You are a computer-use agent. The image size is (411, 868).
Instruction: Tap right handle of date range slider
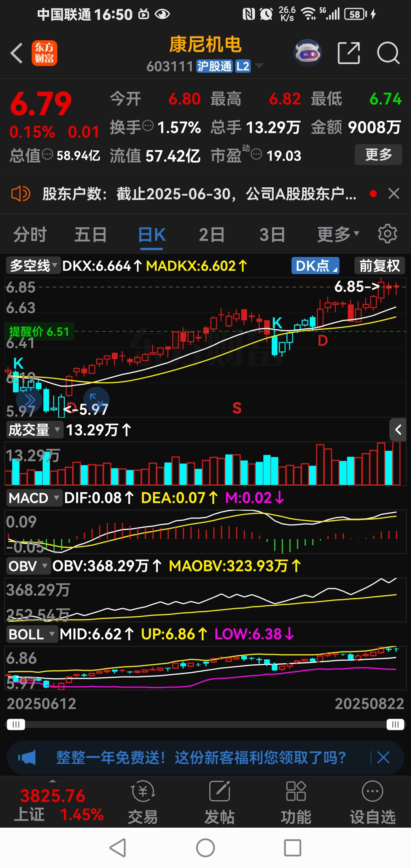395,724
